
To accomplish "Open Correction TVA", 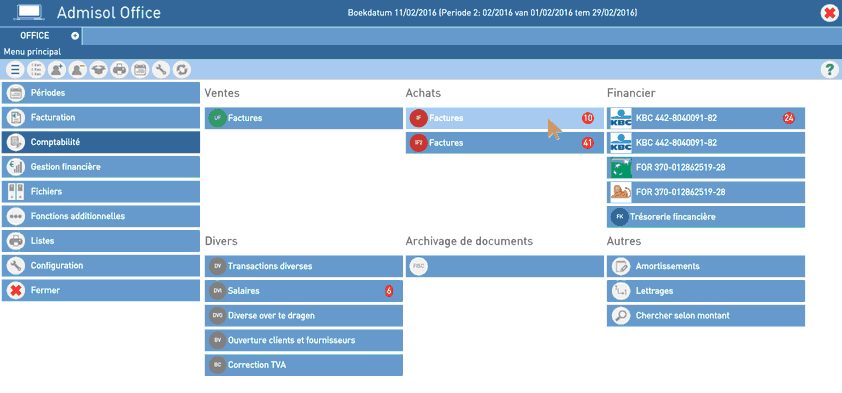I will pyautogui.click(x=304, y=365).
